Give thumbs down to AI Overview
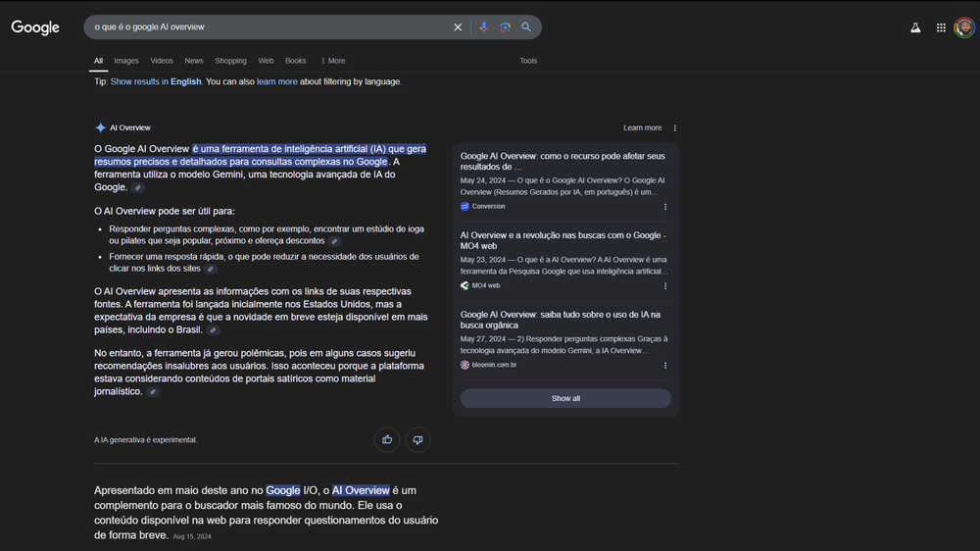 (x=417, y=439)
